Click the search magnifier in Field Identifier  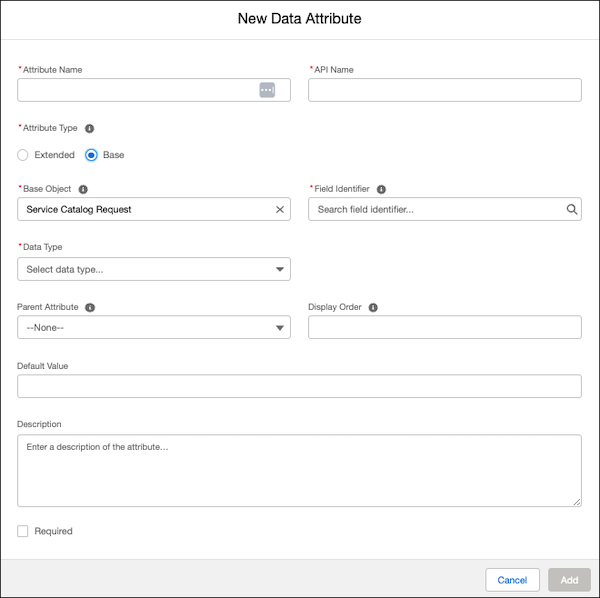point(572,209)
